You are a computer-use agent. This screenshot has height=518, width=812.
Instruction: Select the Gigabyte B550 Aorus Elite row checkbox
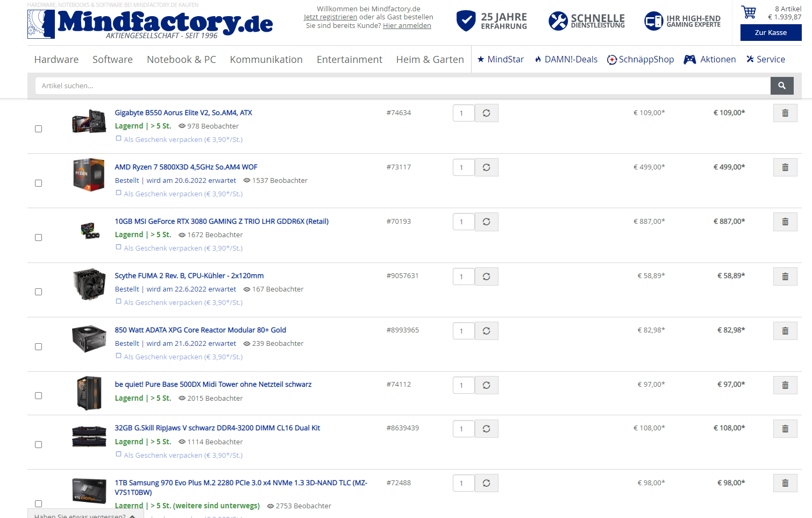(x=38, y=129)
